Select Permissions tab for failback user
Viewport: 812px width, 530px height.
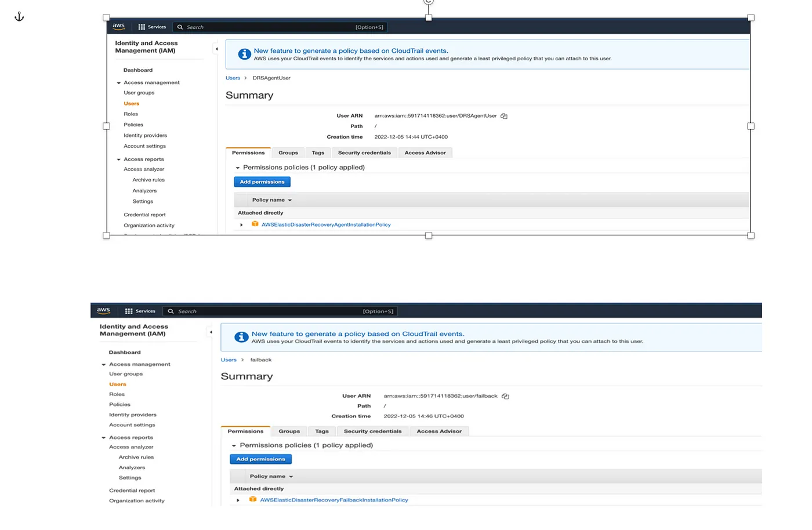pos(245,431)
